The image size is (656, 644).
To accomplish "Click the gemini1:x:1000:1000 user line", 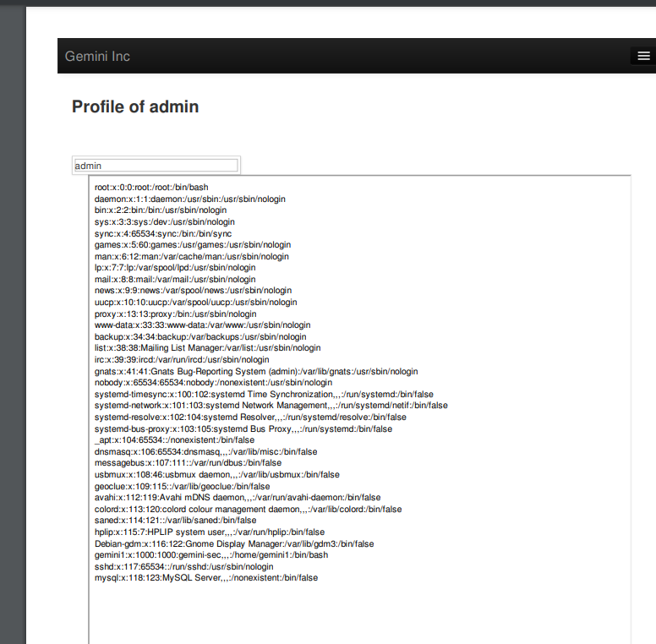I will [211, 555].
